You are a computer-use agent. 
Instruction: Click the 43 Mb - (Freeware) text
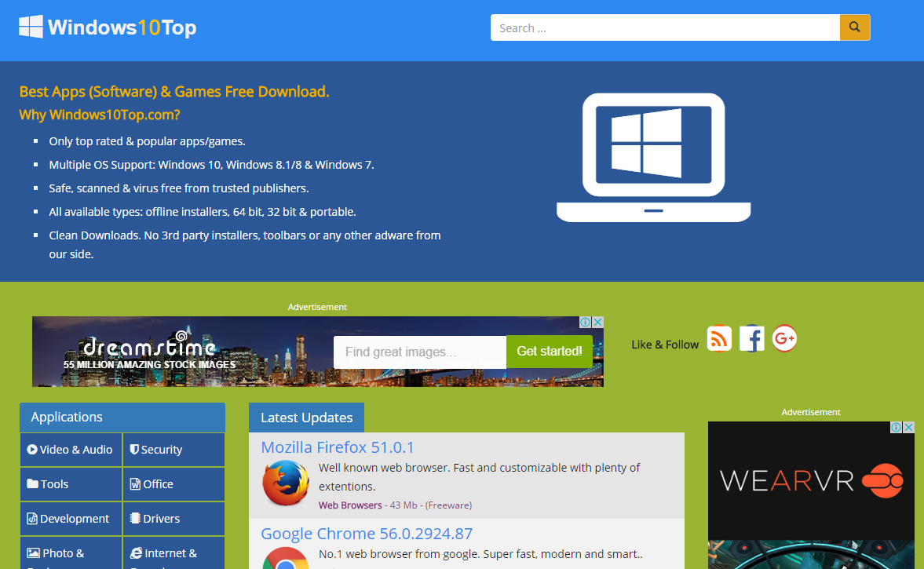[x=431, y=505]
